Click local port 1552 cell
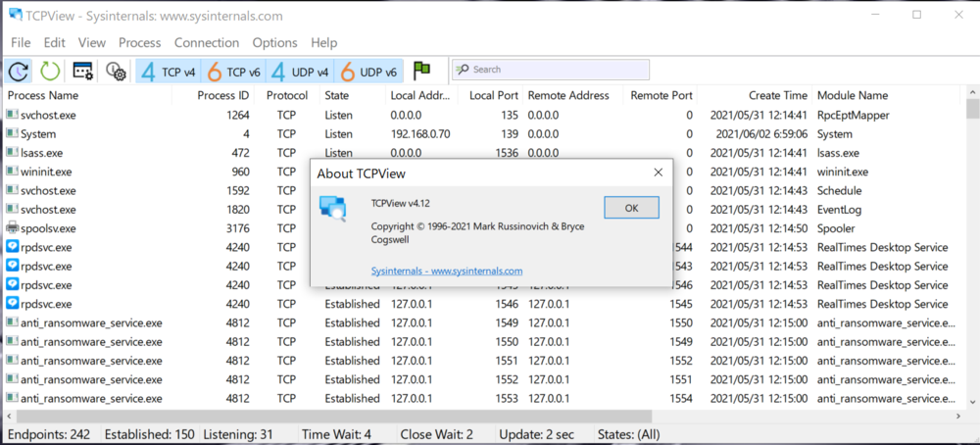Image resolution: width=980 pixels, height=445 pixels. point(507,379)
